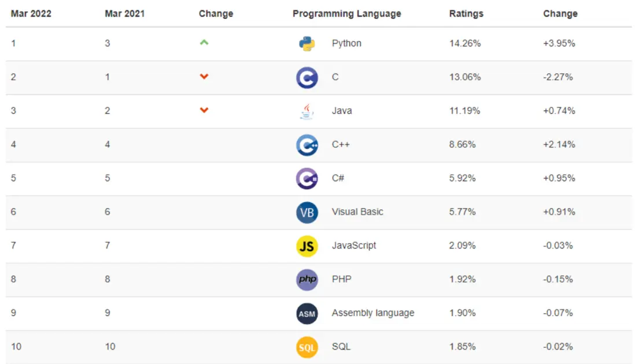Click the red down arrow for Java
This screenshot has width=635, height=364.
[204, 110]
